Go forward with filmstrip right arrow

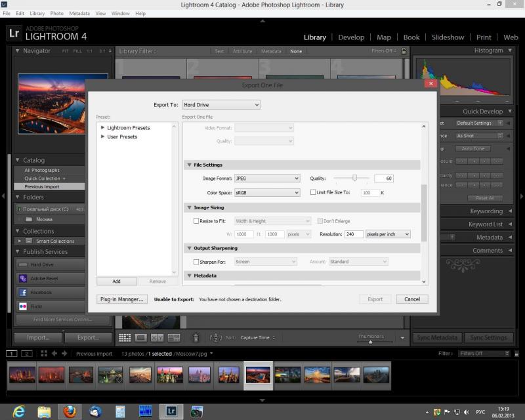(64, 353)
